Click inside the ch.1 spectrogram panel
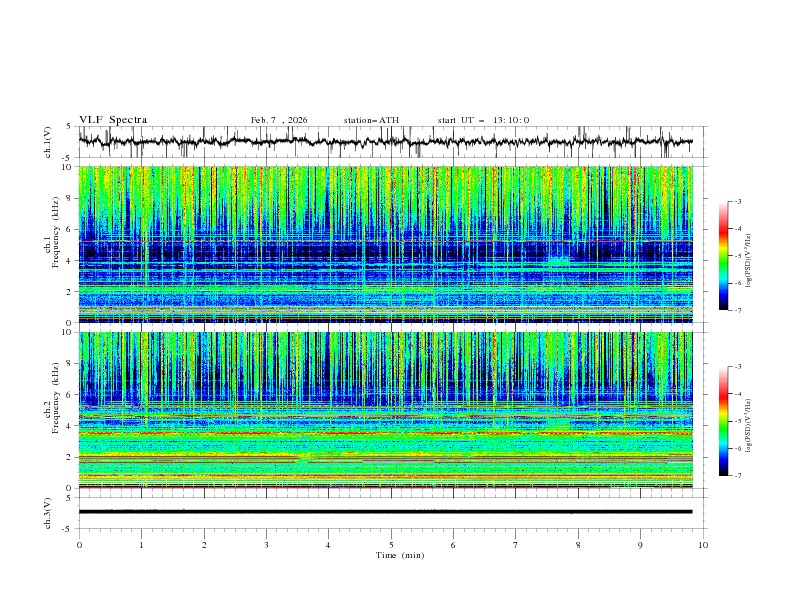This screenshot has height=612, width=792. 390,245
